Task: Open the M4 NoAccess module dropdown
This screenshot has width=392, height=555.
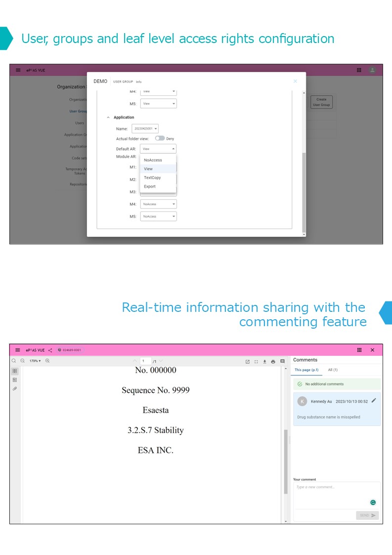Action: (158, 204)
